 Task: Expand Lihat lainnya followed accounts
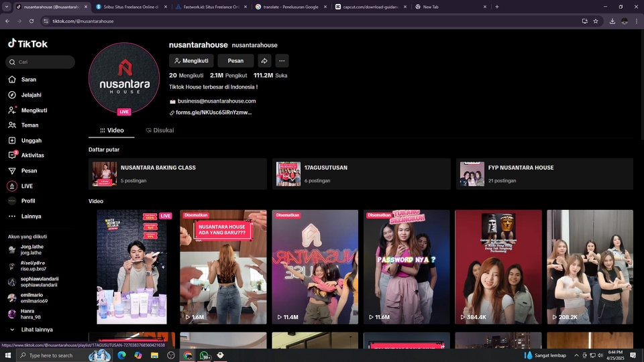point(31,330)
